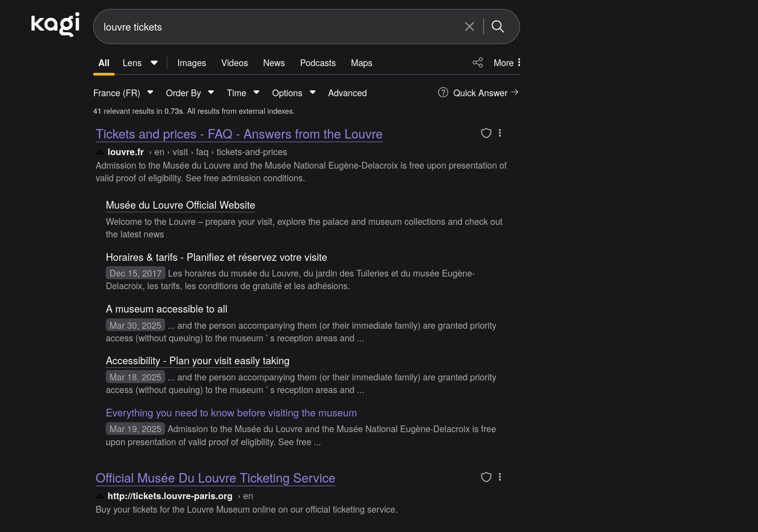Click the Kagi logo
This screenshot has height=532, width=758.
pos(55,25)
